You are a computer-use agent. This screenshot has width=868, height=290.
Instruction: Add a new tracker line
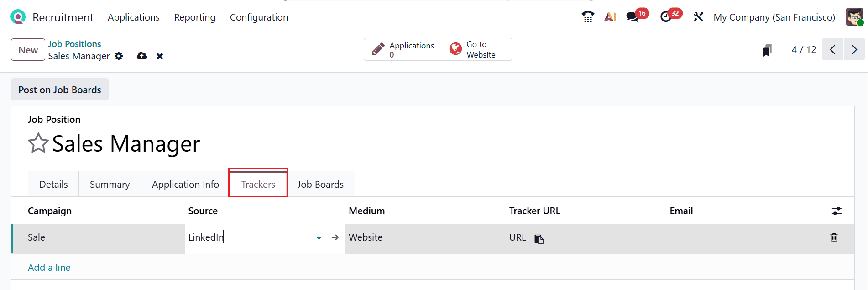coord(49,267)
